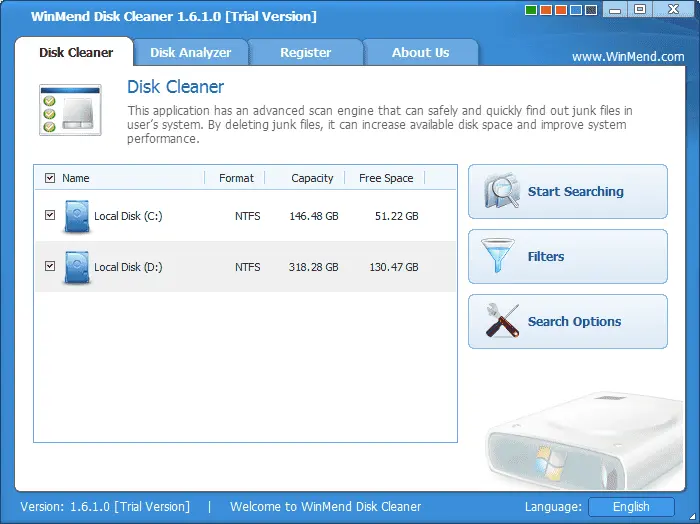
Task: Click NTFS in the Local Disk (D:) row
Action: pyautogui.click(x=248, y=267)
